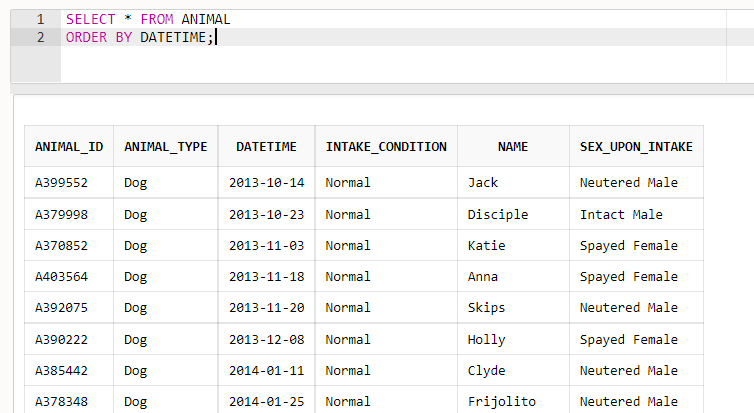754x413 pixels.
Task: Click date 2014-01-25
Action: (x=266, y=401)
